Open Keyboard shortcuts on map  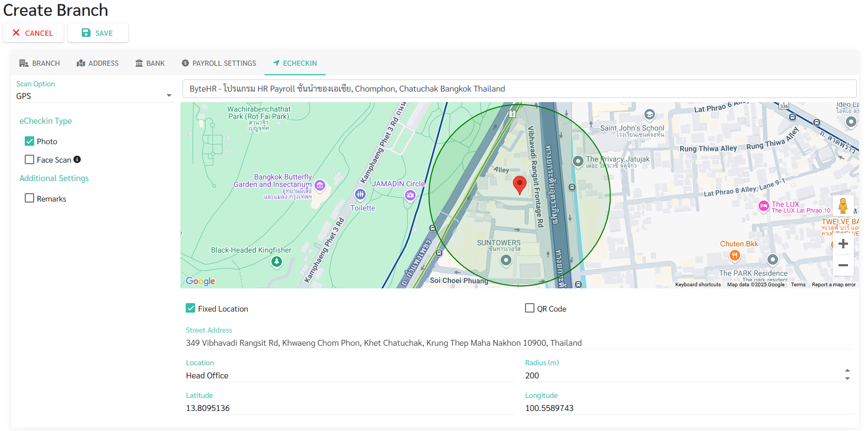tap(698, 285)
